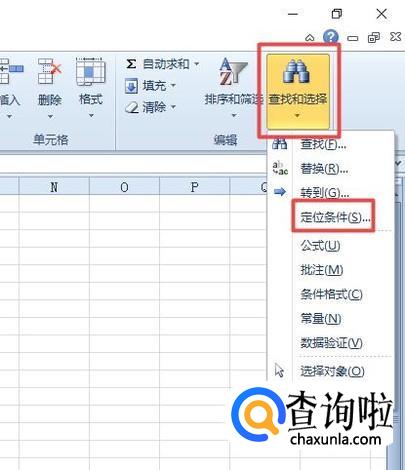Click the Fill down-arrow icon
This screenshot has height=470, width=405.
131,86
